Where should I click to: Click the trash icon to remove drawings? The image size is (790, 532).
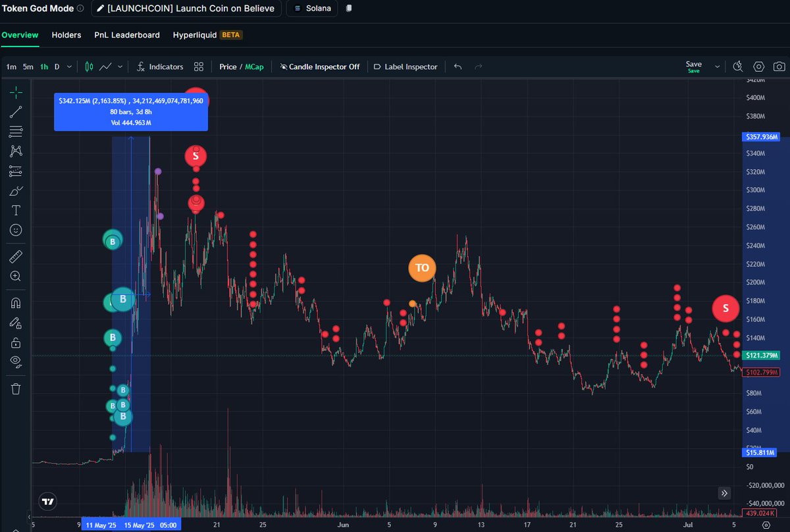tap(16, 388)
